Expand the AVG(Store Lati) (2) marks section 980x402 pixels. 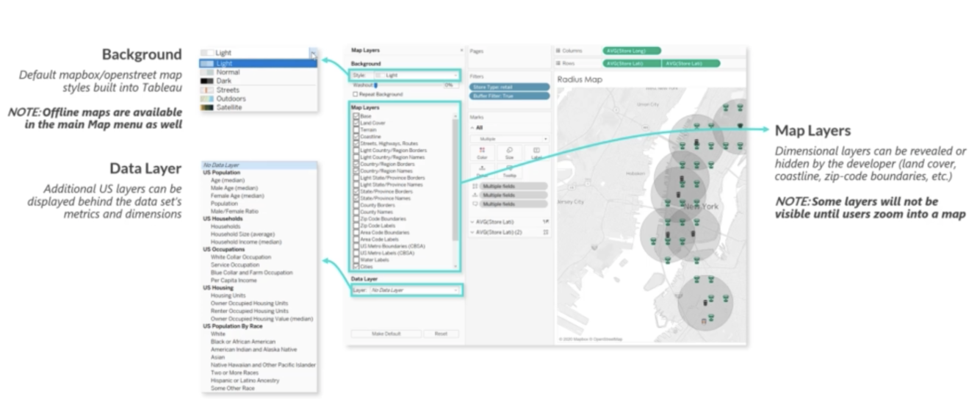tap(472, 232)
